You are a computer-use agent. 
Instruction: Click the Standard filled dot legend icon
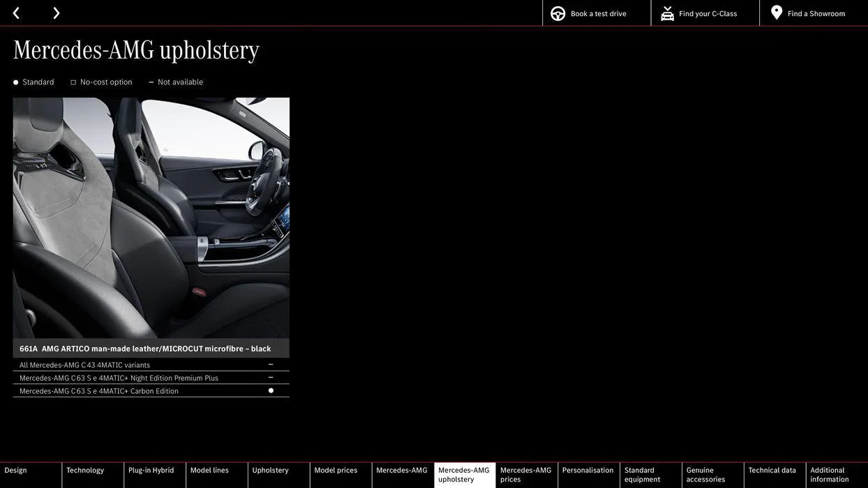[15, 82]
